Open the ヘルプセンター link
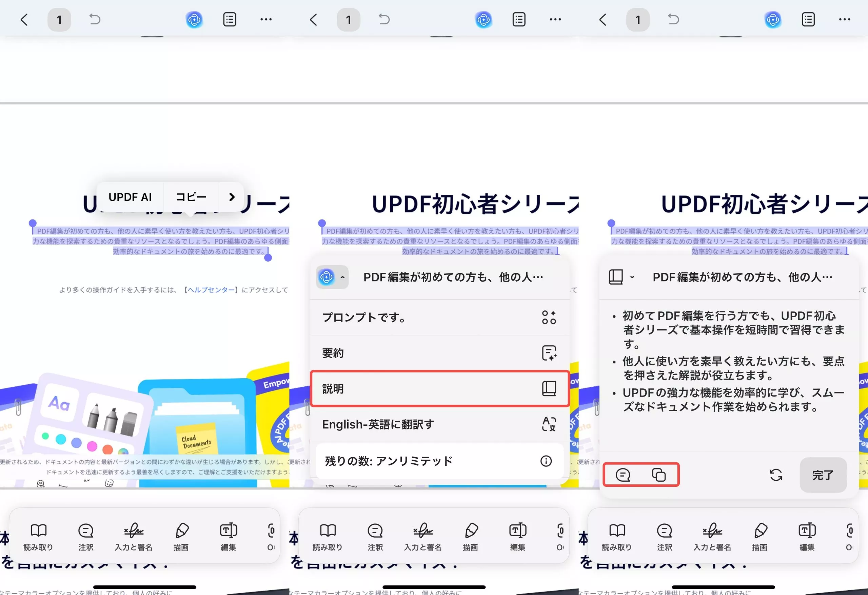Image resolution: width=868 pixels, height=595 pixels. coord(211,290)
